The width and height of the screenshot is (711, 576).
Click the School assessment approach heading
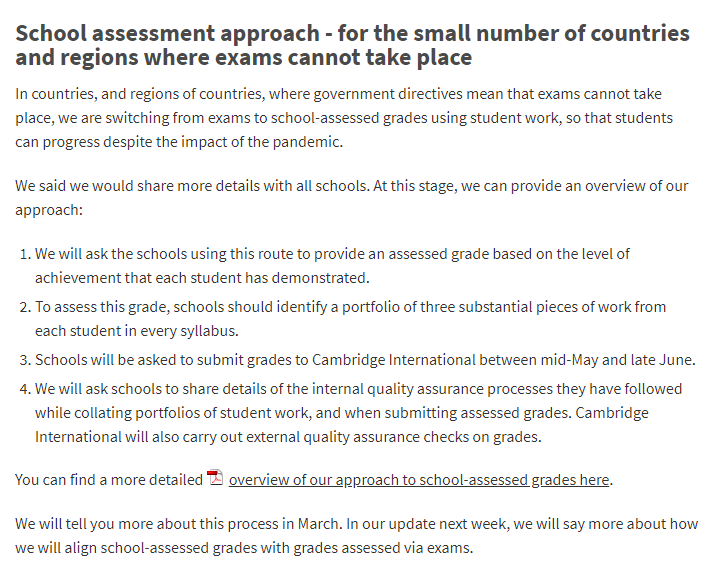352,45
